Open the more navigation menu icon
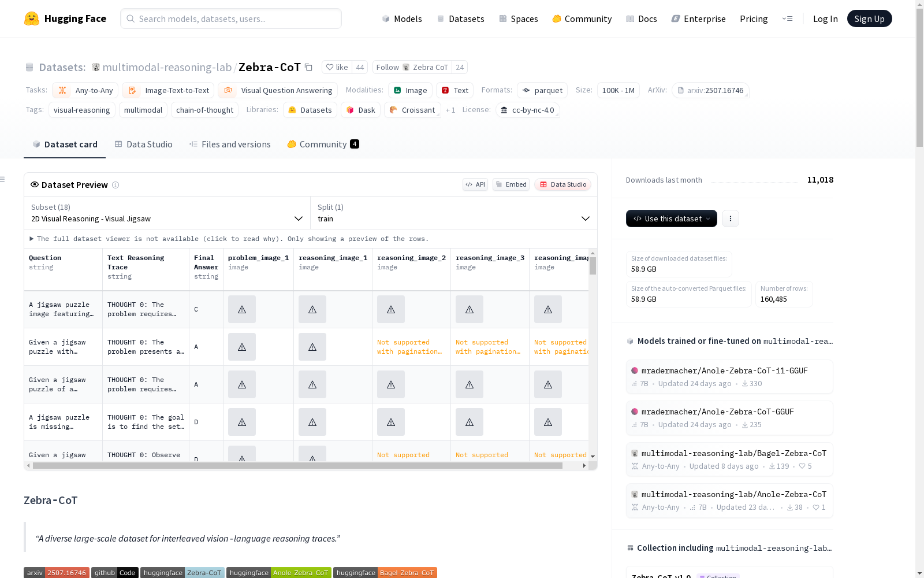Screen dimensions: 924x578 pyautogui.click(x=787, y=18)
